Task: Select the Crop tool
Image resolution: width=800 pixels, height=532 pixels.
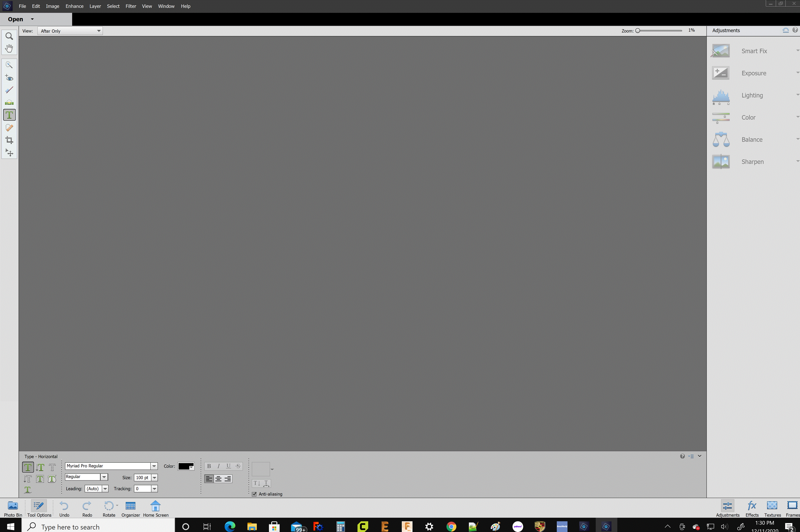Action: tap(9, 140)
